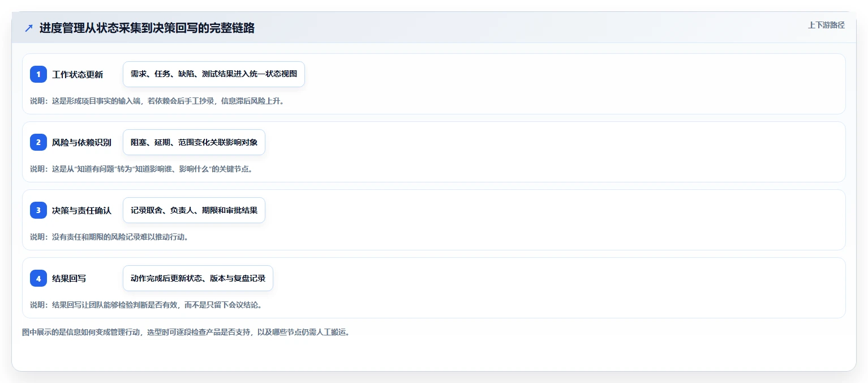Click the 阻塞、延期、范围变化关联影响对象 chip

click(194, 142)
